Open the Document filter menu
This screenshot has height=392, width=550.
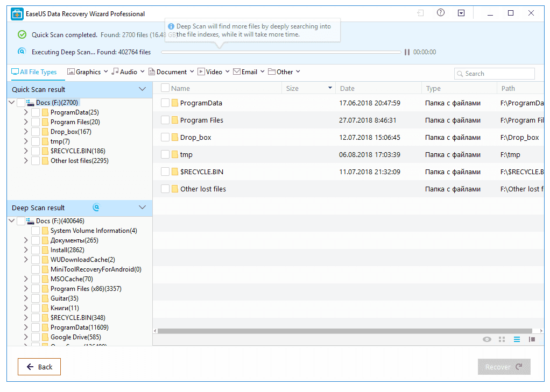[171, 72]
